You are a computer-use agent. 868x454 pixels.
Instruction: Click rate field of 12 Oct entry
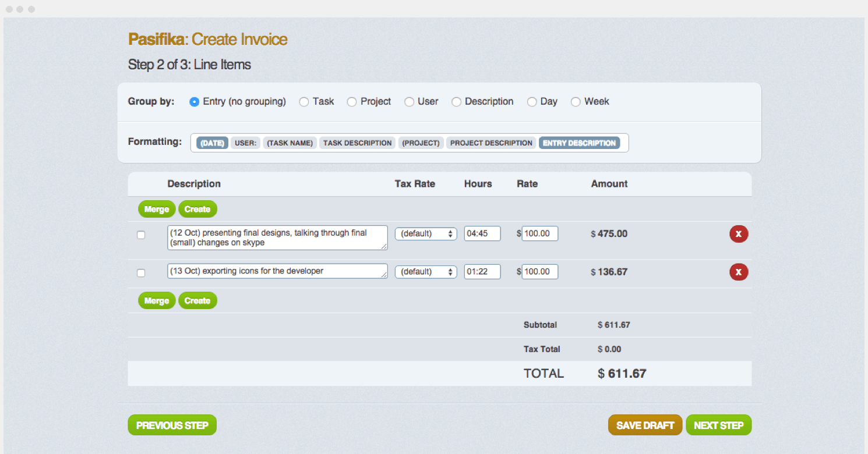coord(540,233)
